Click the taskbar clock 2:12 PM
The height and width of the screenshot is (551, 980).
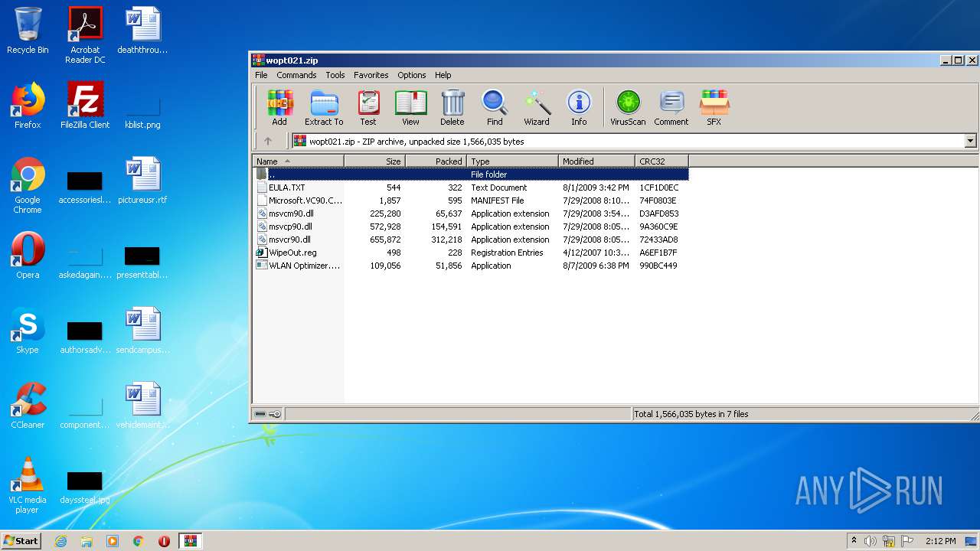click(x=940, y=541)
